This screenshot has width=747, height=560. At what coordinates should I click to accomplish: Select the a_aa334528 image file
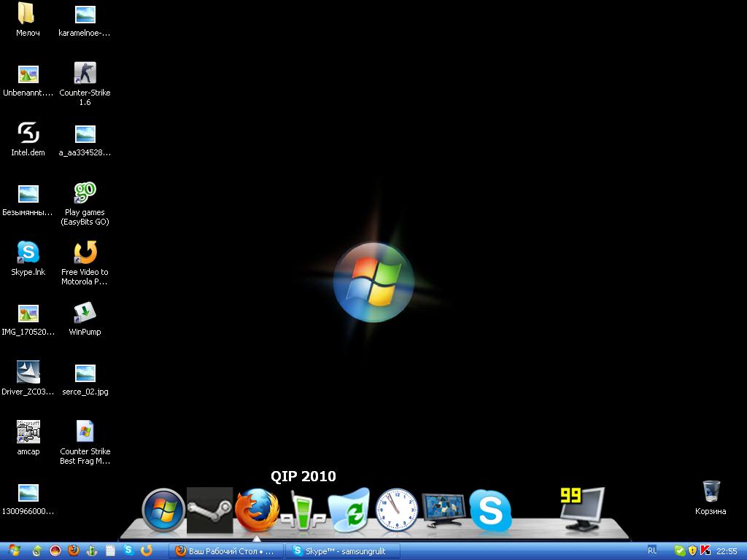click(x=85, y=141)
